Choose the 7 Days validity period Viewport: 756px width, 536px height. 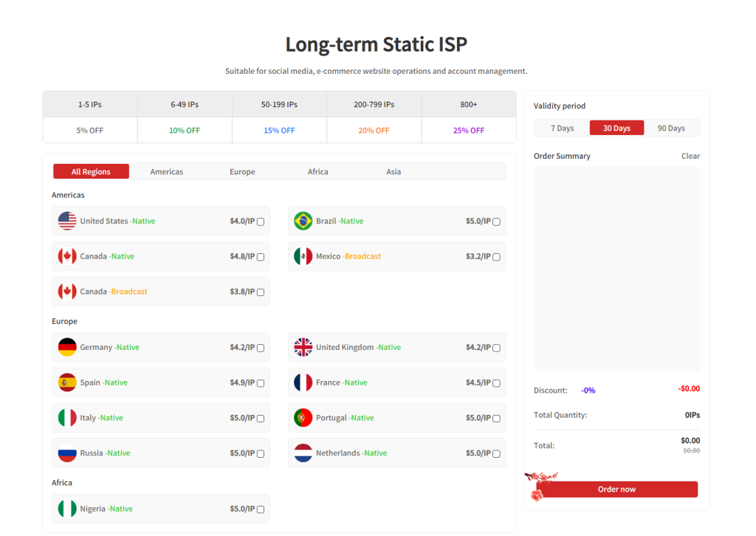pos(562,128)
